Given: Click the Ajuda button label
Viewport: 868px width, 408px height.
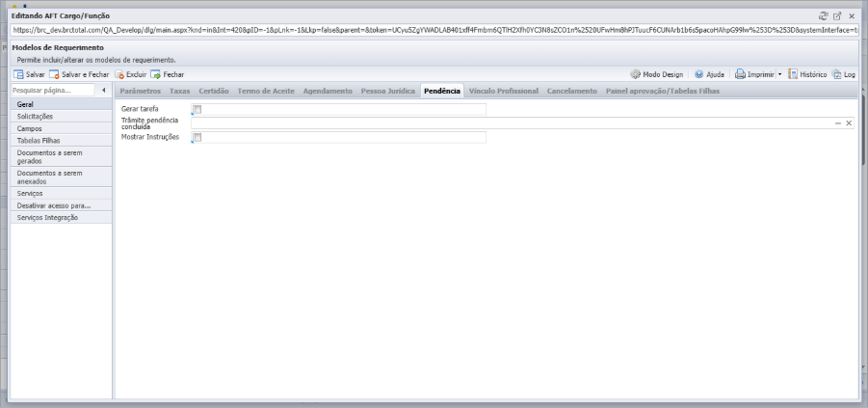Looking at the screenshot, I should 715,74.
